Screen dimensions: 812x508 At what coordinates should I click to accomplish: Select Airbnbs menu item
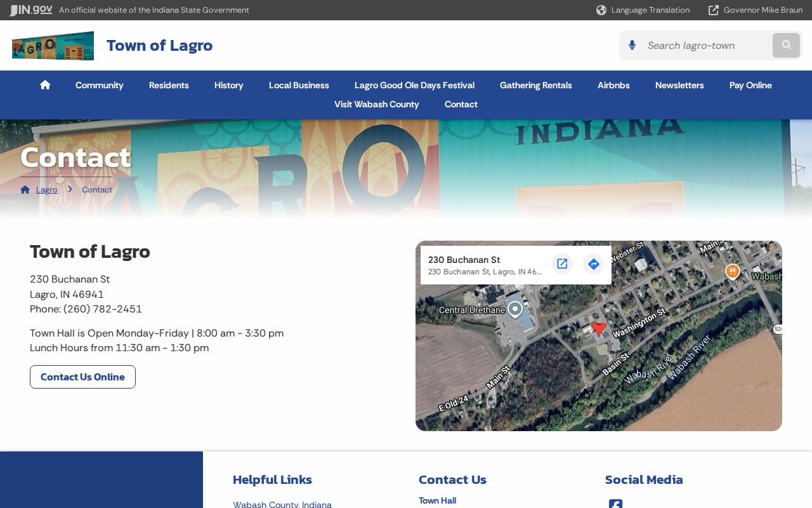613,85
